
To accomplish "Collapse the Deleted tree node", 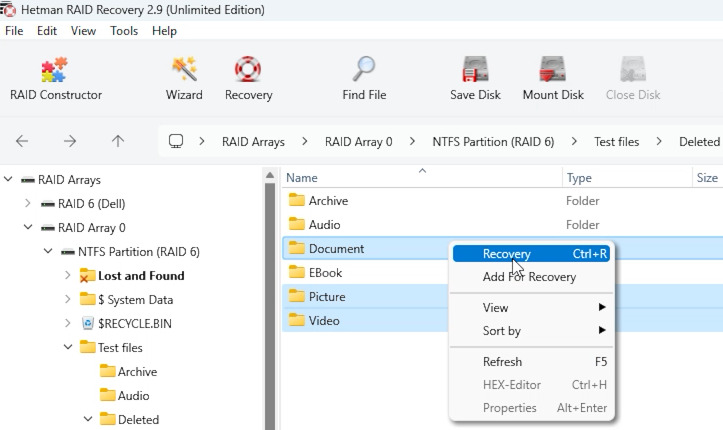I will [x=88, y=418].
